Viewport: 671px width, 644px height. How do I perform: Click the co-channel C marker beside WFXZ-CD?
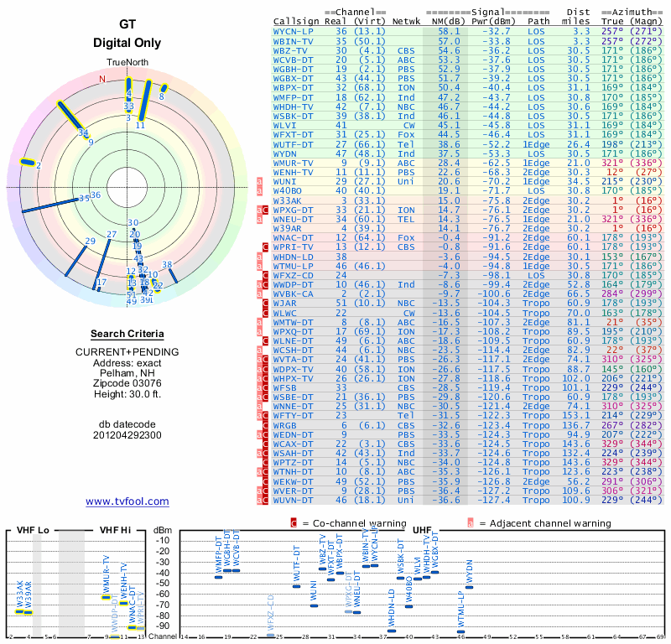pos(265,276)
